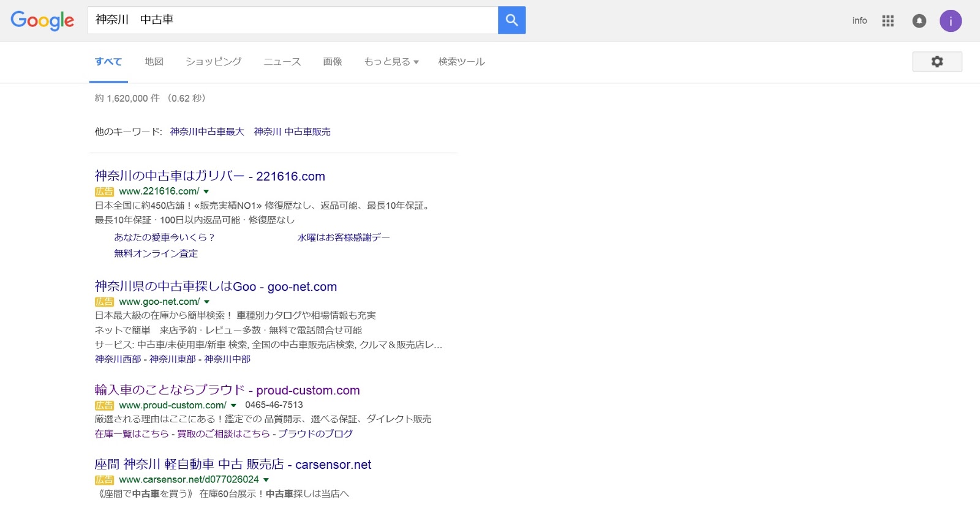Expand the arrow next to www.221616.com/
Image resolution: width=980 pixels, height=508 pixels.
(x=206, y=192)
